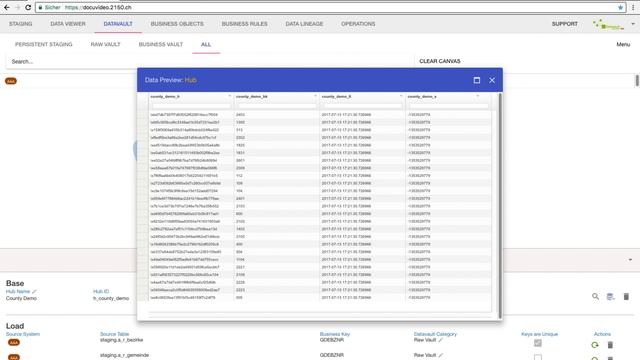Screen dimensions: 640x360
Task: Click filter box under the third column
Action: [362, 106]
